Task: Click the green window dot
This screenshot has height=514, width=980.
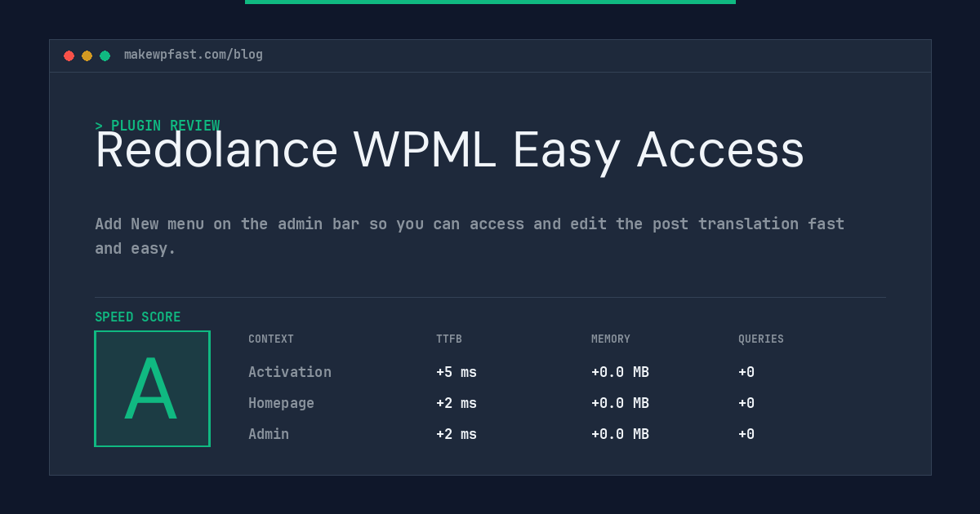Action: point(105,55)
